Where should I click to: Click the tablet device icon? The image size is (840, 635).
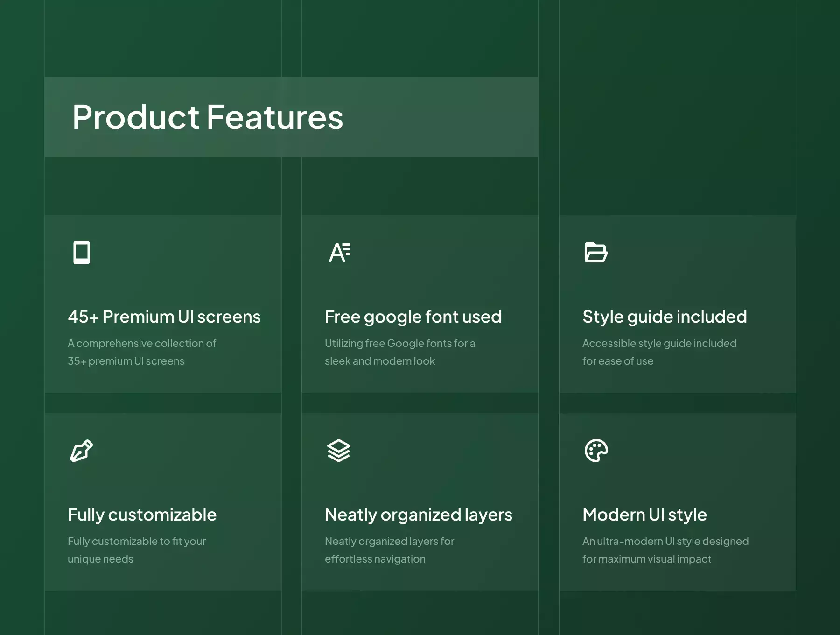point(82,253)
